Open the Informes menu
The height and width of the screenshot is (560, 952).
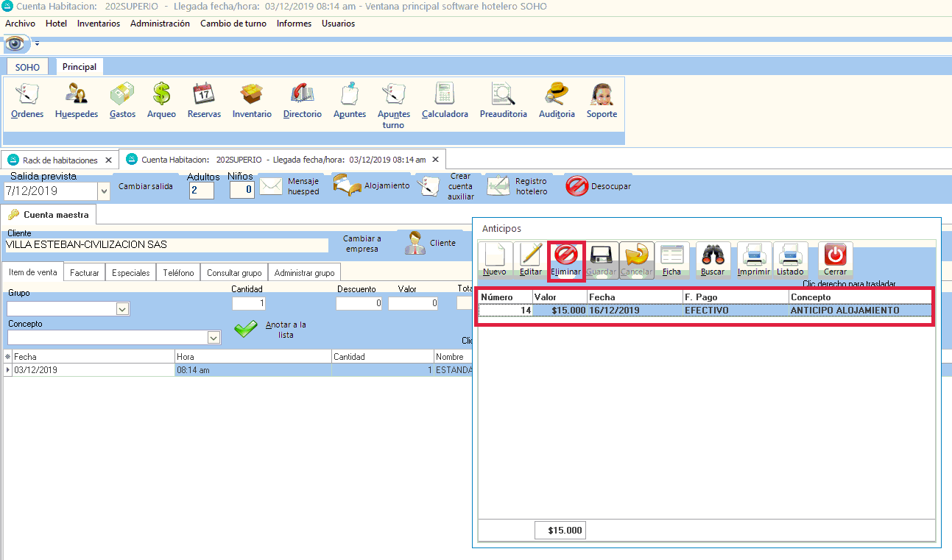(x=294, y=24)
